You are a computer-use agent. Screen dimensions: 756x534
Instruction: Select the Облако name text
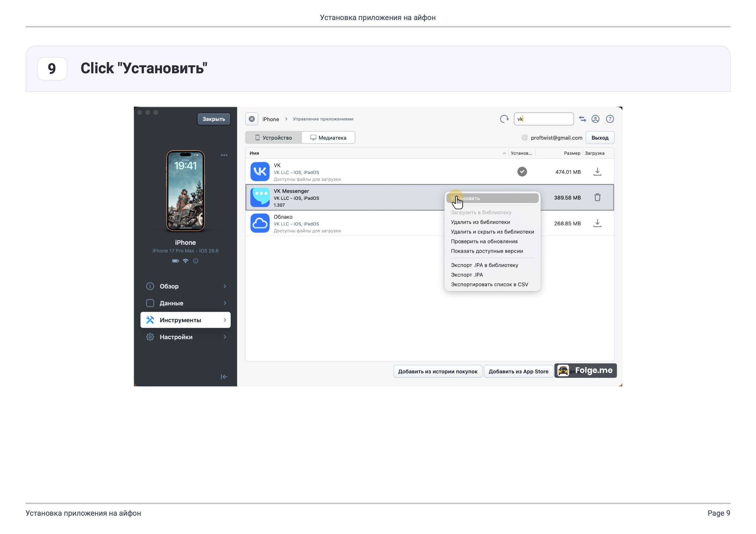(283, 217)
